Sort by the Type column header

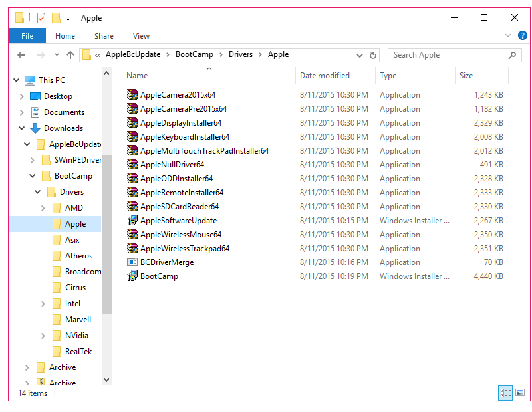tap(388, 76)
